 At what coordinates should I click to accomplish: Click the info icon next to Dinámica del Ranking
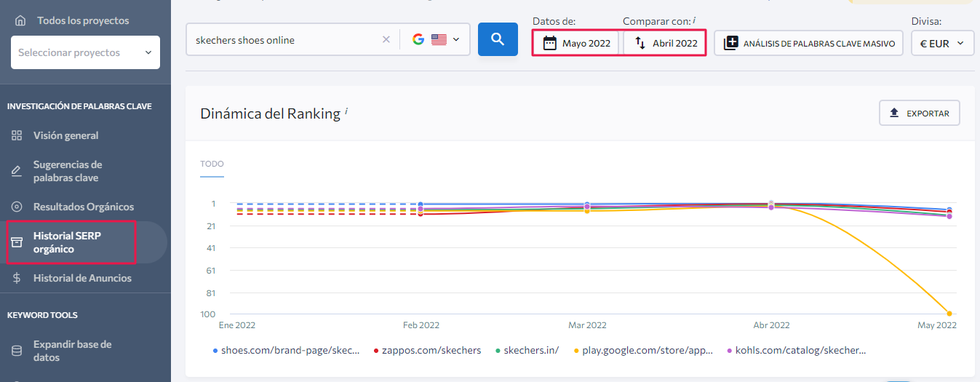(x=346, y=111)
